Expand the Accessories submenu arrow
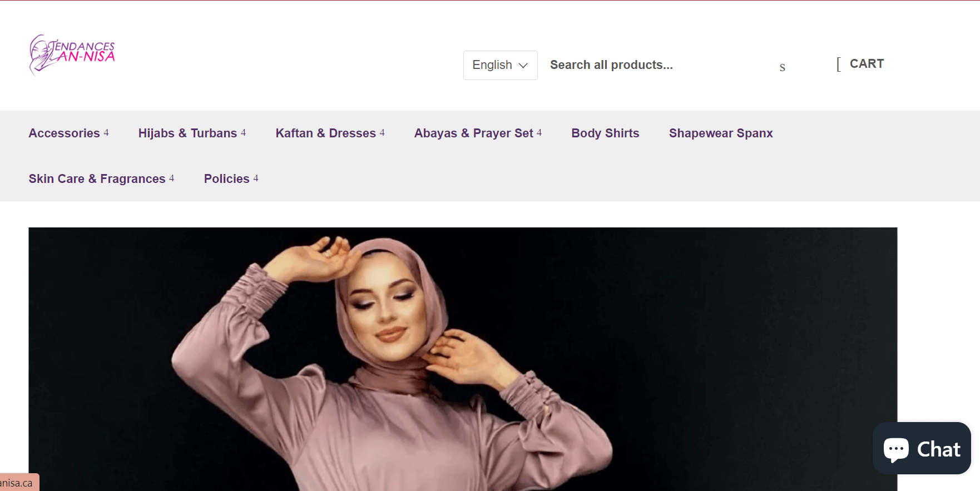The height and width of the screenshot is (491, 980). click(x=106, y=133)
